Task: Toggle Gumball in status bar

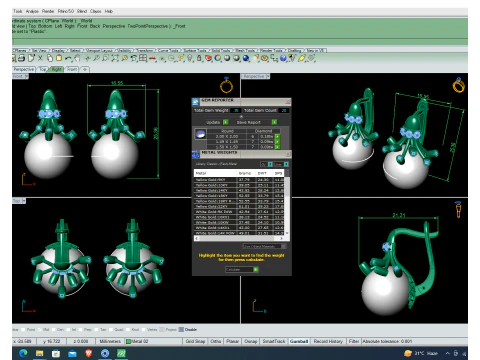Action: tap(299, 341)
